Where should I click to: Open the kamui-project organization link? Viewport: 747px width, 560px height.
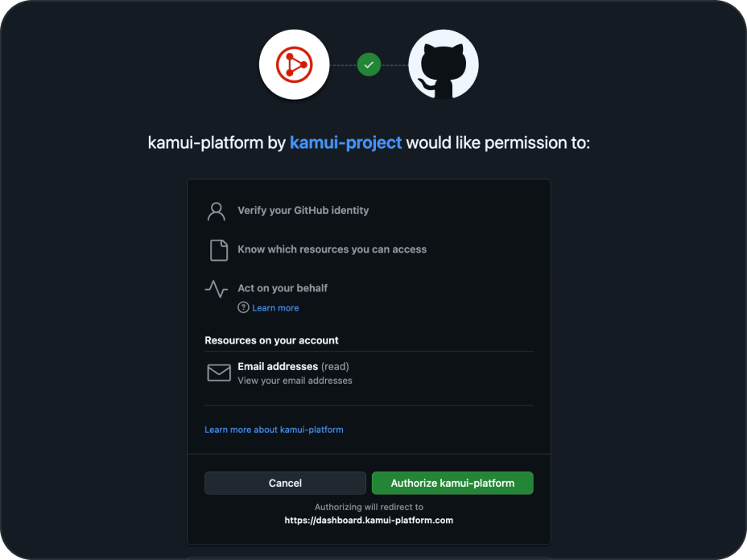click(x=345, y=143)
